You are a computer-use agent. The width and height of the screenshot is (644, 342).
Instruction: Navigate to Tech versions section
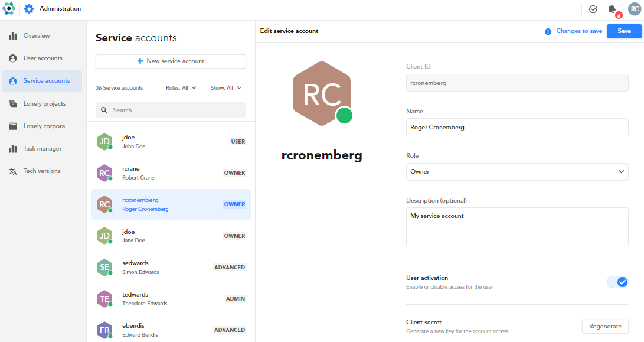(x=41, y=171)
